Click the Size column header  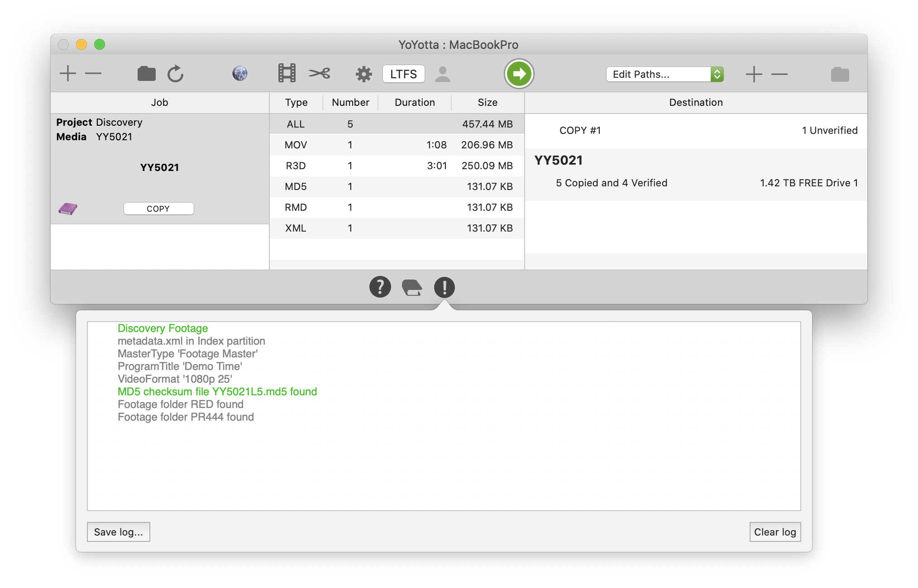(x=488, y=103)
